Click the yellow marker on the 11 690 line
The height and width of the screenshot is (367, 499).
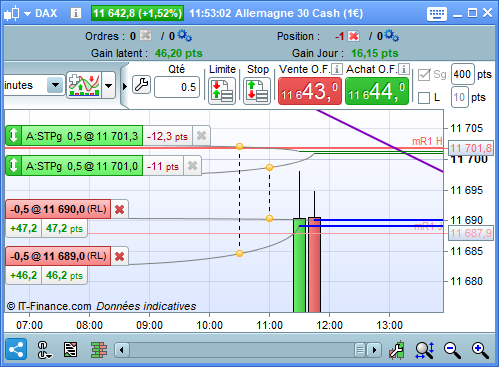pos(269,218)
